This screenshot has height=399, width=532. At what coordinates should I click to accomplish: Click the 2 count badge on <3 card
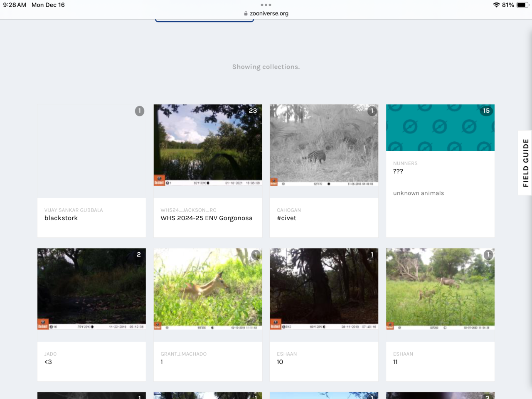point(139,254)
